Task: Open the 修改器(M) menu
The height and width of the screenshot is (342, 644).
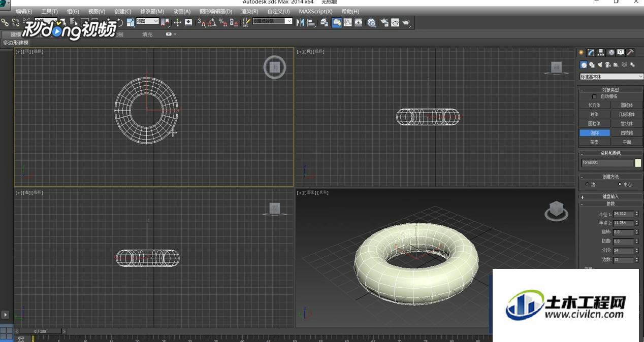Action: [152, 11]
